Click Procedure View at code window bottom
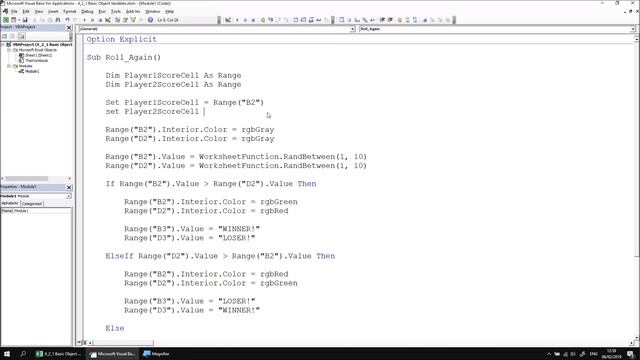Image resolution: width=640 pixels, height=360 pixels. pyautogui.click(x=79, y=343)
